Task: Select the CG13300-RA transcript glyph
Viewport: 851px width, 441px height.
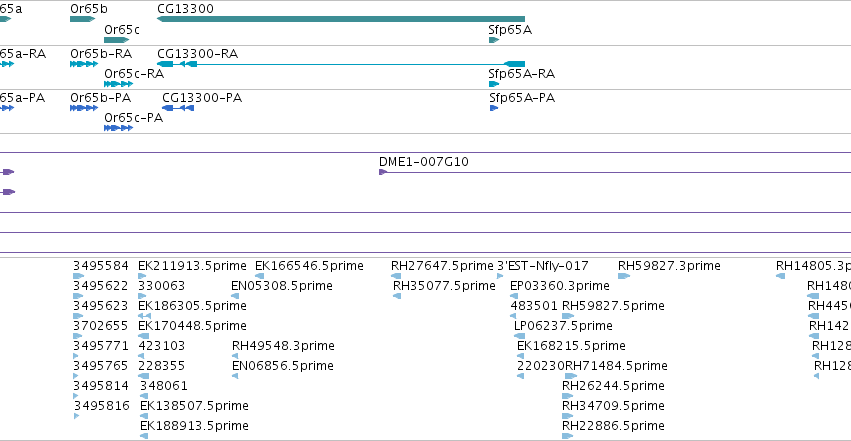Action: (x=341, y=64)
